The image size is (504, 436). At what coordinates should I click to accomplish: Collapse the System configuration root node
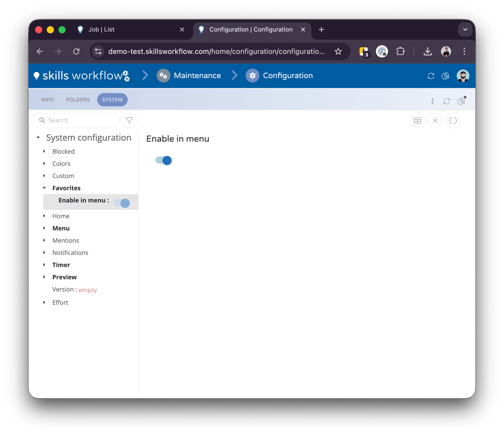[x=38, y=138]
